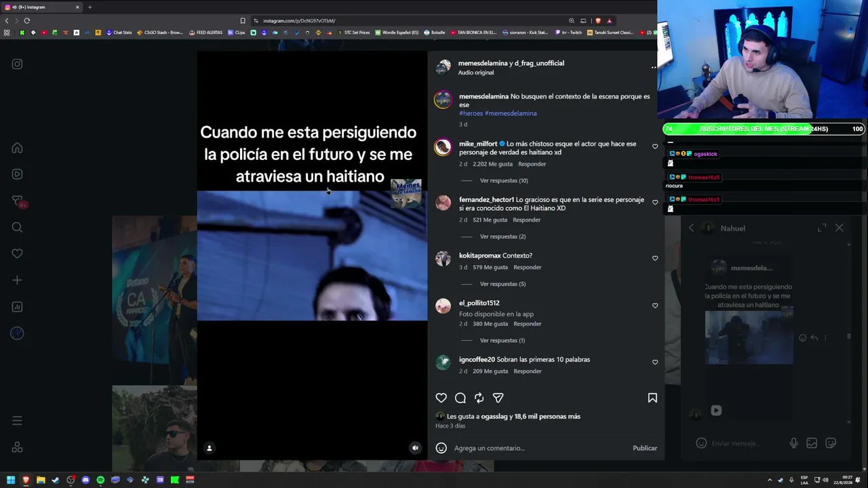
Task: Save the post with the bookmark icon
Action: [652, 398]
